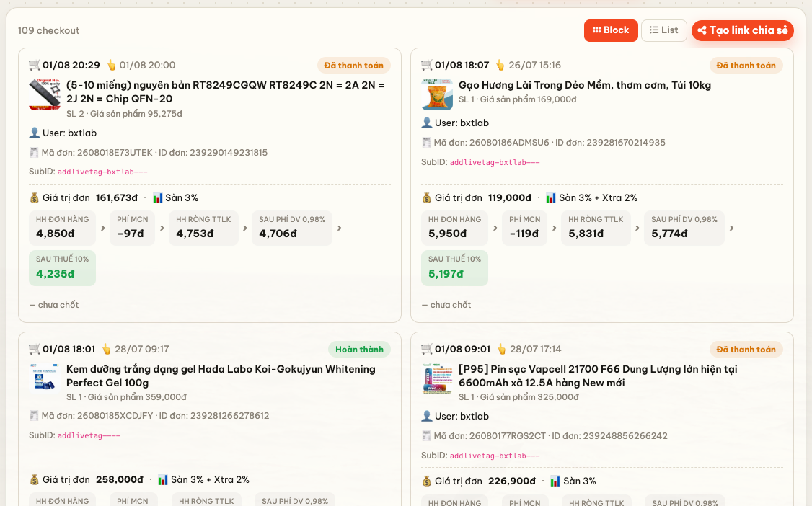Image resolution: width=812 pixels, height=506 pixels.
Task: Open the RT8249CGQW RT8249C chip product title
Action: [x=225, y=92]
